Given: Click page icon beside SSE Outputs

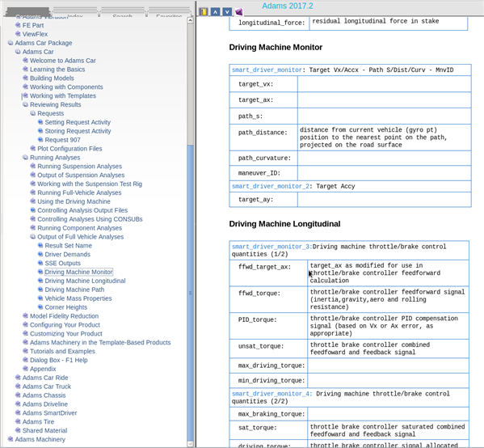Looking at the screenshot, I should pyautogui.click(x=40, y=263).
